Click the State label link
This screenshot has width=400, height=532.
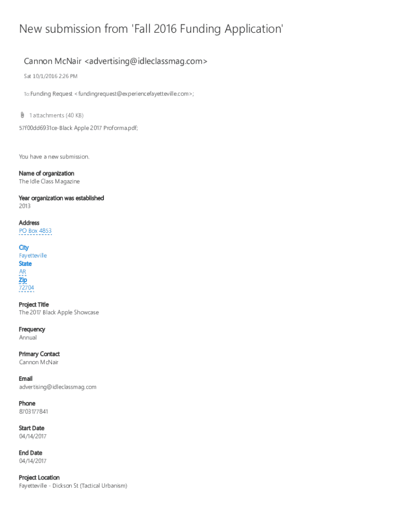pyautogui.click(x=25, y=263)
